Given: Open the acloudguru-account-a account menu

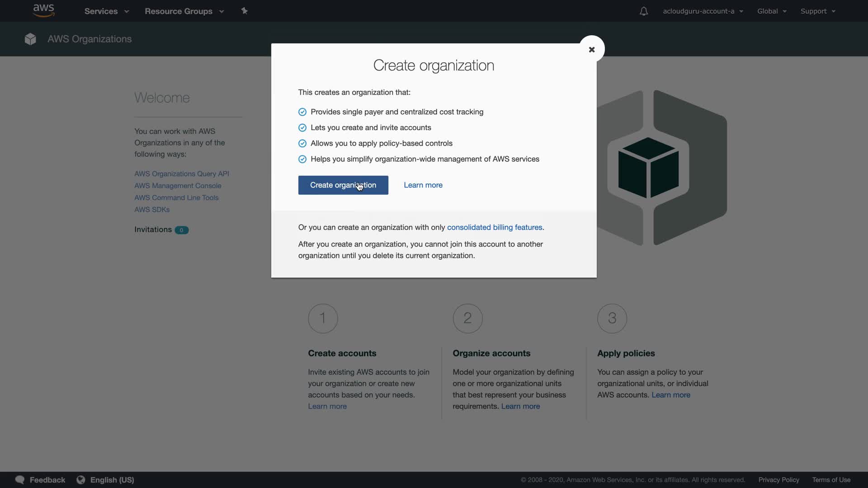Looking at the screenshot, I should point(703,11).
